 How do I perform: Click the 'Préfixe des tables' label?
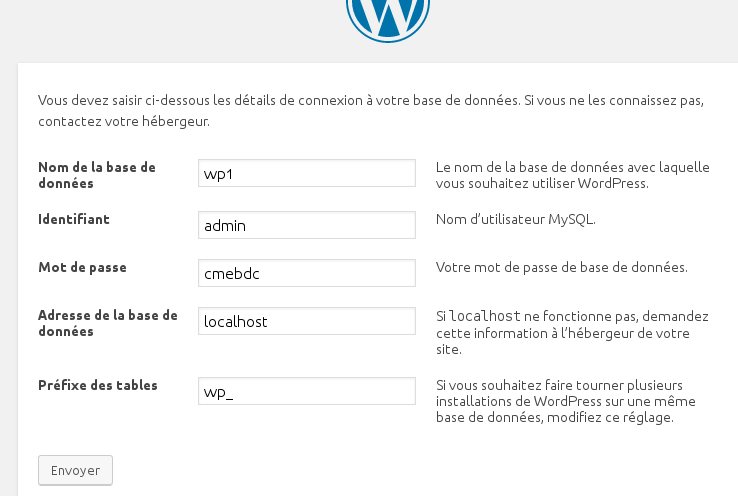[x=97, y=385]
